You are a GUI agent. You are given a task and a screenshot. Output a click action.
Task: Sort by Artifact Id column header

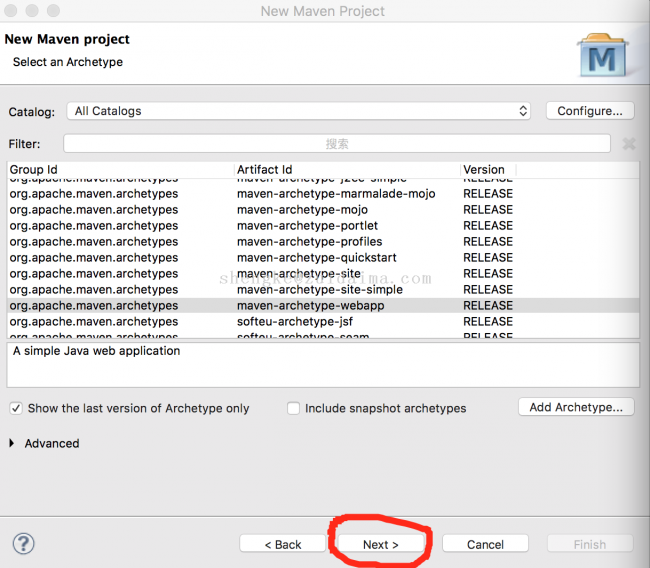click(345, 170)
